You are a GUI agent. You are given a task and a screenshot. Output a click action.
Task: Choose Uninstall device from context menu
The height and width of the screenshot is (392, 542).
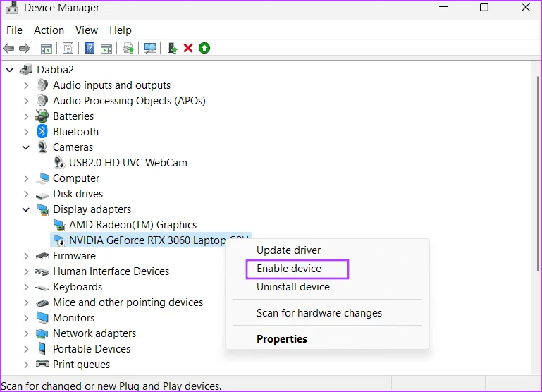[327, 287]
